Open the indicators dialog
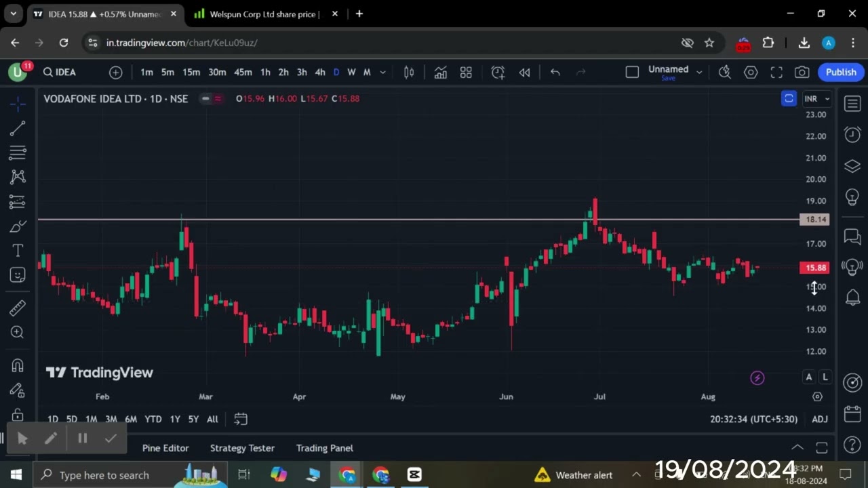 point(441,72)
